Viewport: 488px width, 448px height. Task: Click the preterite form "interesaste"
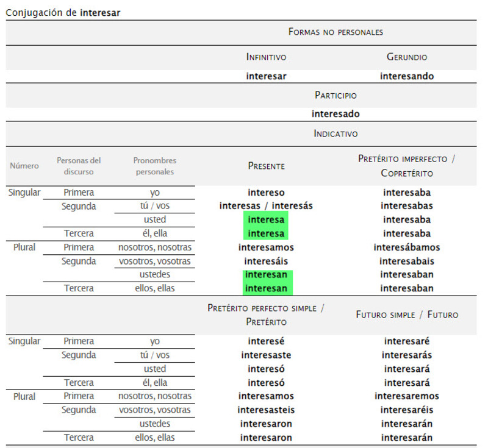(266, 355)
